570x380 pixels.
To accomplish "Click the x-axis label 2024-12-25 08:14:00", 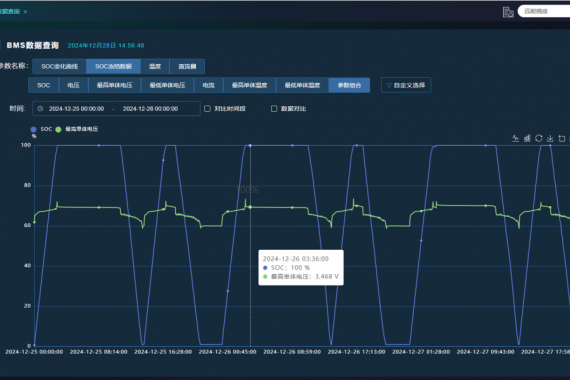I will pyautogui.click(x=99, y=352).
